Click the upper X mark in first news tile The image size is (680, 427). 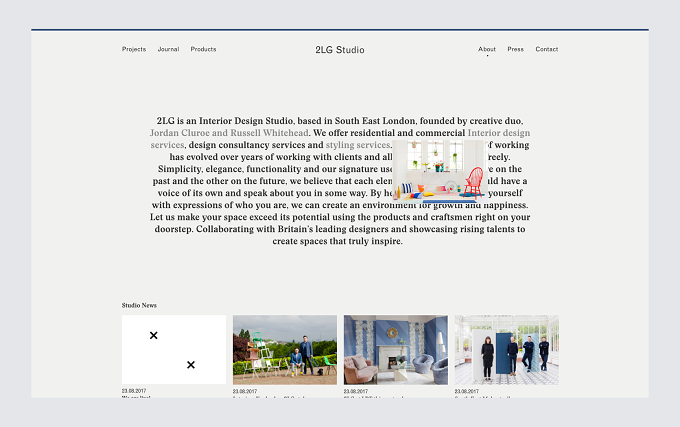pyautogui.click(x=154, y=336)
